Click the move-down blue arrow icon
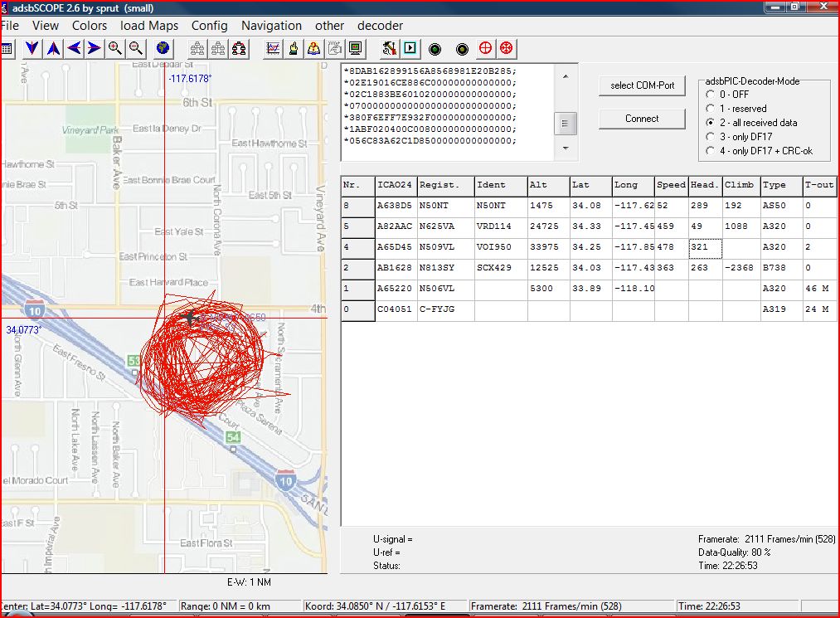840x618 pixels. coord(32,48)
